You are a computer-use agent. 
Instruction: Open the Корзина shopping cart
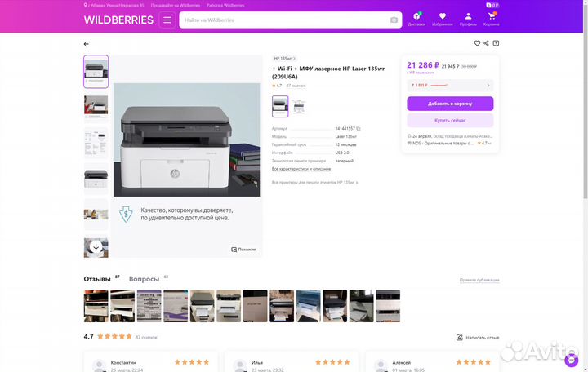point(492,19)
